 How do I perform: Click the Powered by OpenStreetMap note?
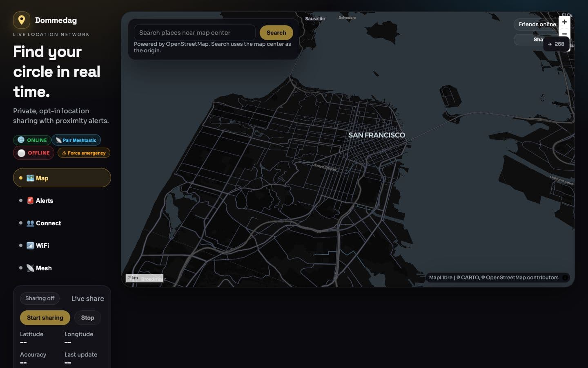coord(212,47)
